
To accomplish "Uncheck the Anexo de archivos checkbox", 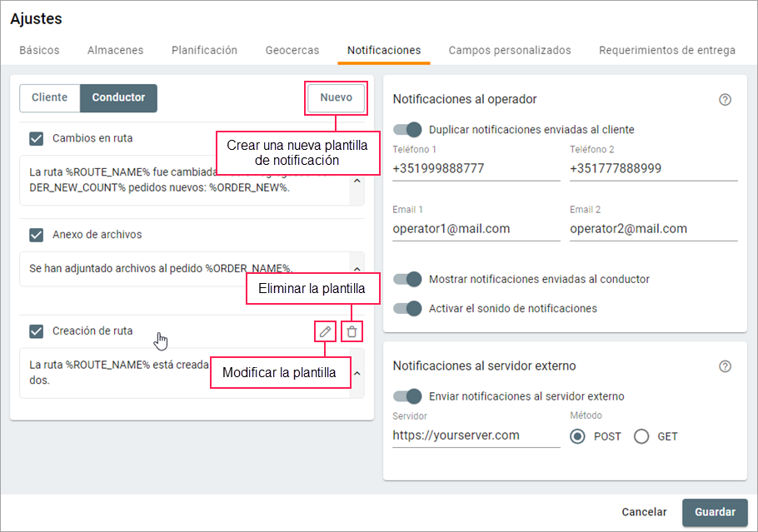I will 37,235.
